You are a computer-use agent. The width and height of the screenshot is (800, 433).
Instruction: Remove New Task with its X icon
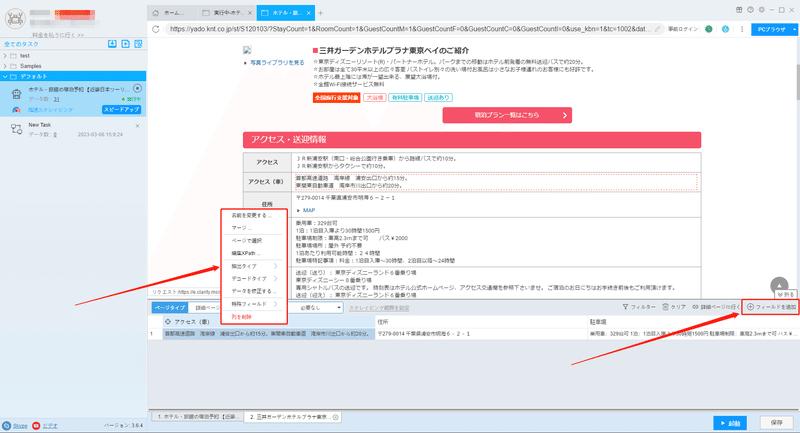tap(137, 126)
